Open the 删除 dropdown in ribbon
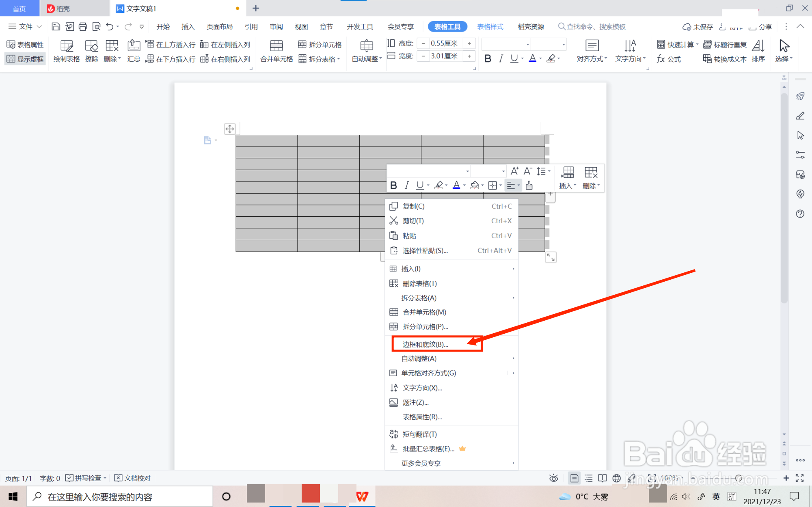 tap(112, 51)
